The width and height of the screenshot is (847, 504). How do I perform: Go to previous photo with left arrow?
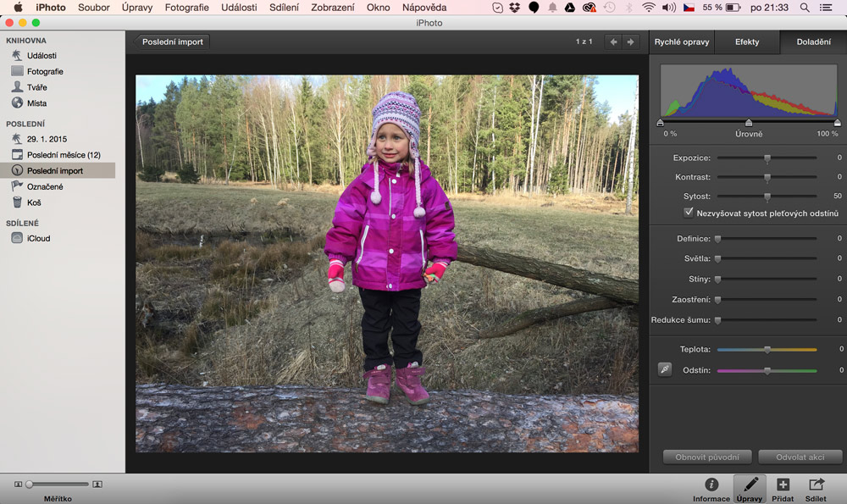coord(612,42)
